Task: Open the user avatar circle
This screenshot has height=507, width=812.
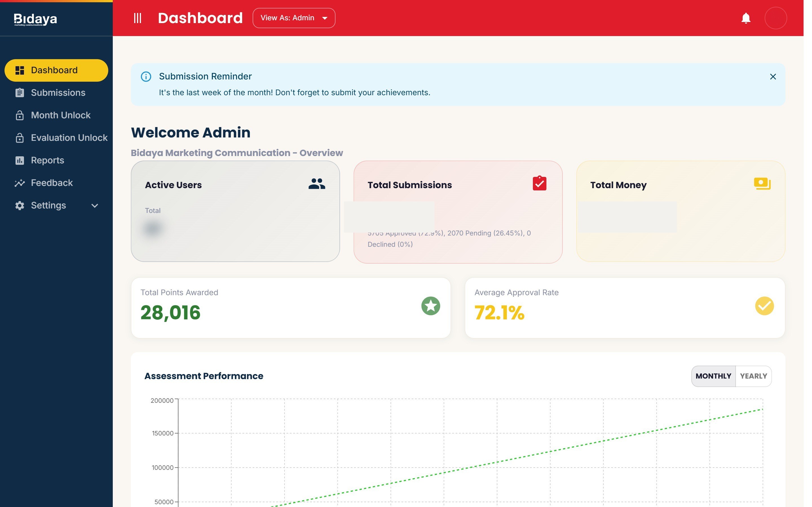Action: (x=775, y=18)
